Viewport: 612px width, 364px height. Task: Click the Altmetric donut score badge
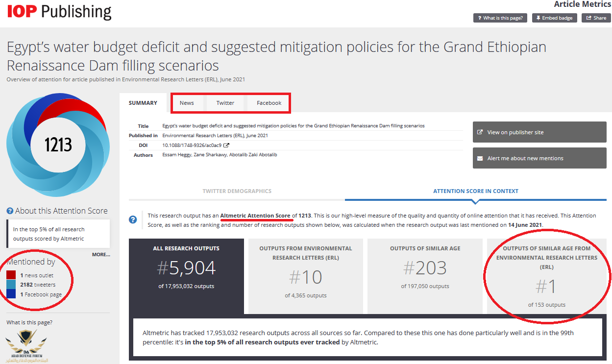click(x=58, y=145)
